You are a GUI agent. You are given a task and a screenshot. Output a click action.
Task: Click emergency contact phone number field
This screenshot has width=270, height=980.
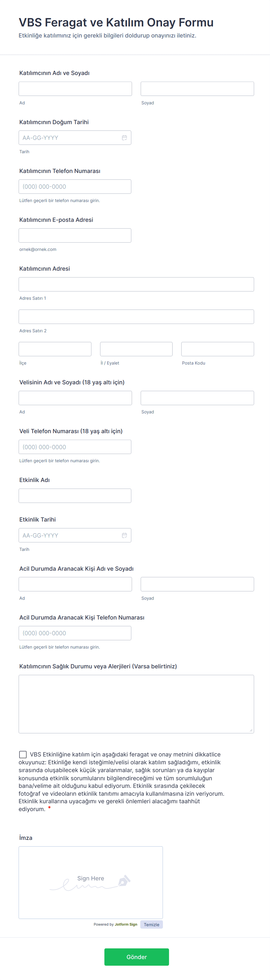[x=75, y=633]
